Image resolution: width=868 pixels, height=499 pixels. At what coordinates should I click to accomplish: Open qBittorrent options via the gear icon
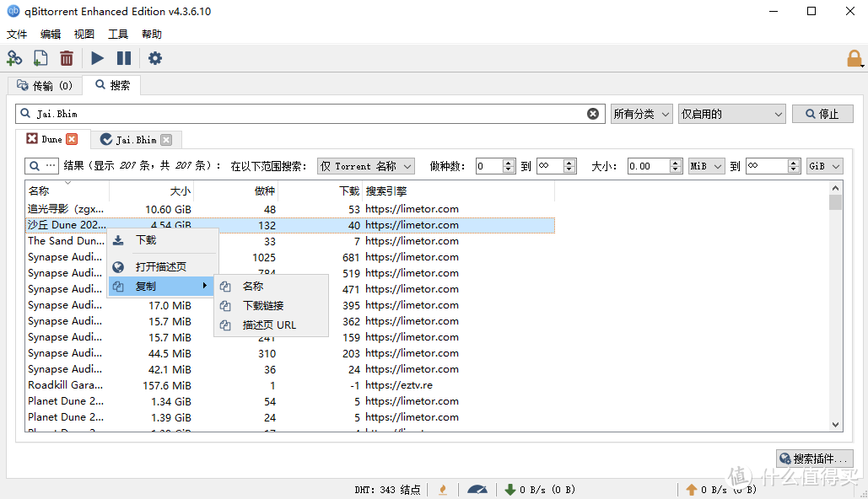pyautogui.click(x=154, y=58)
